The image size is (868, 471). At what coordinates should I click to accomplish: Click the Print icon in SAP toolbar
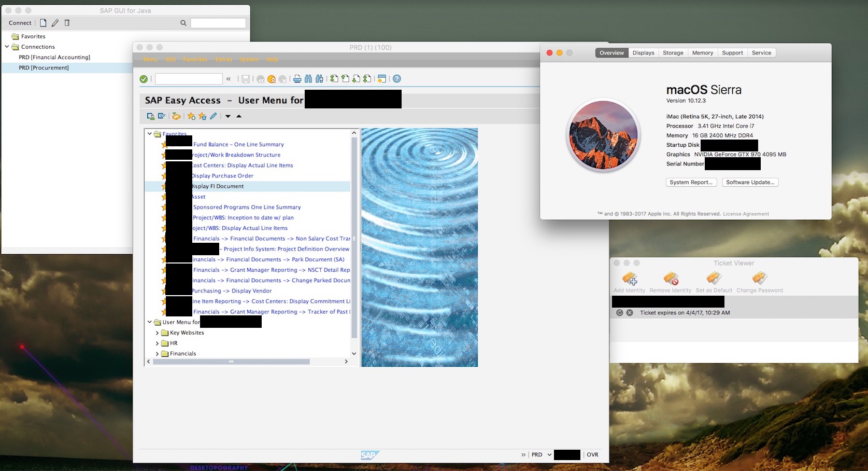(297, 79)
